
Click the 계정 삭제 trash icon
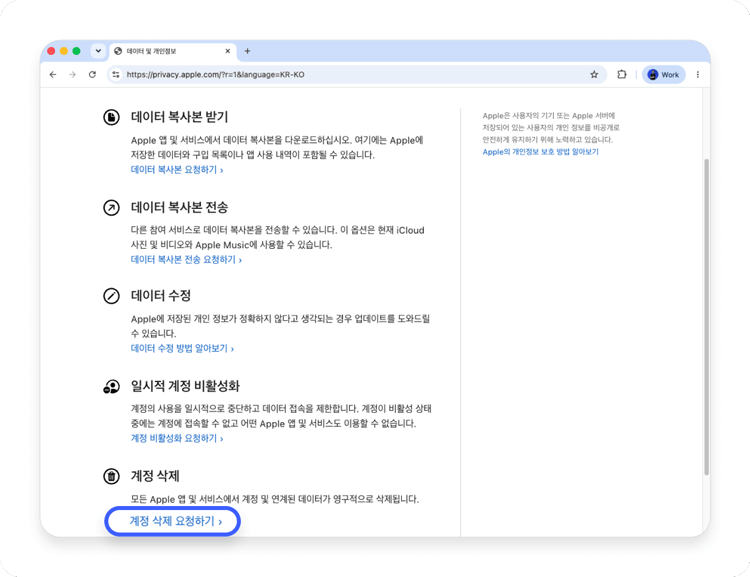111,476
